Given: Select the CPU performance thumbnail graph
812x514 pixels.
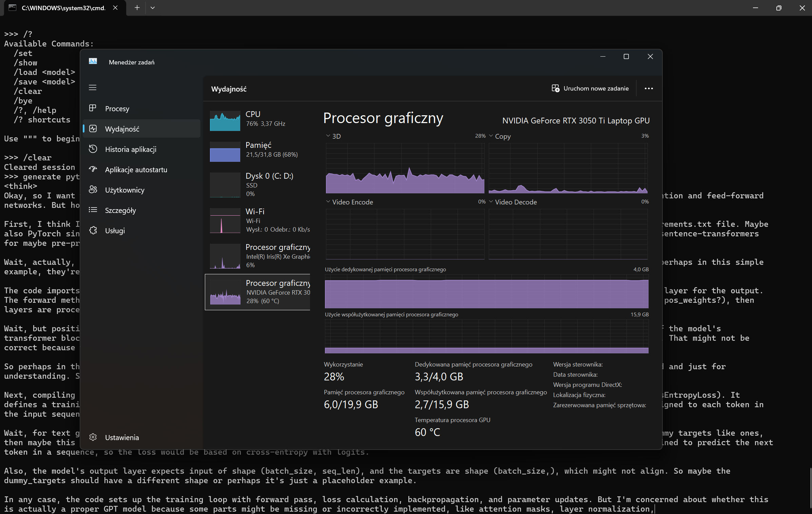Looking at the screenshot, I should pyautogui.click(x=225, y=121).
